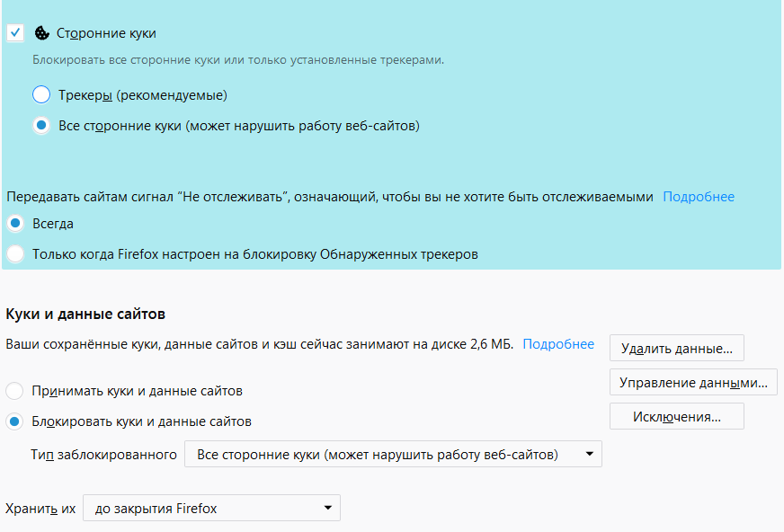The width and height of the screenshot is (784, 532).
Task: Select the Трекеры (рекомендуемые) radio option
Action: click(41, 94)
